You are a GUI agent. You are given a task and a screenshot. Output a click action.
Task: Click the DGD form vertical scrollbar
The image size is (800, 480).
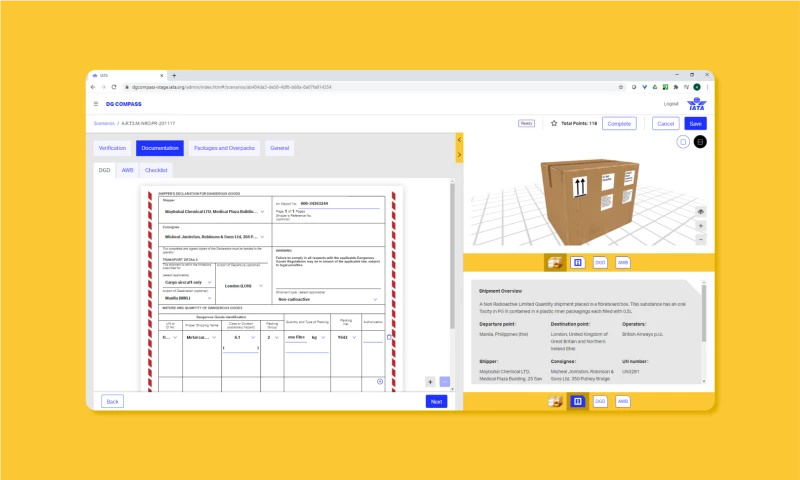pos(452,255)
